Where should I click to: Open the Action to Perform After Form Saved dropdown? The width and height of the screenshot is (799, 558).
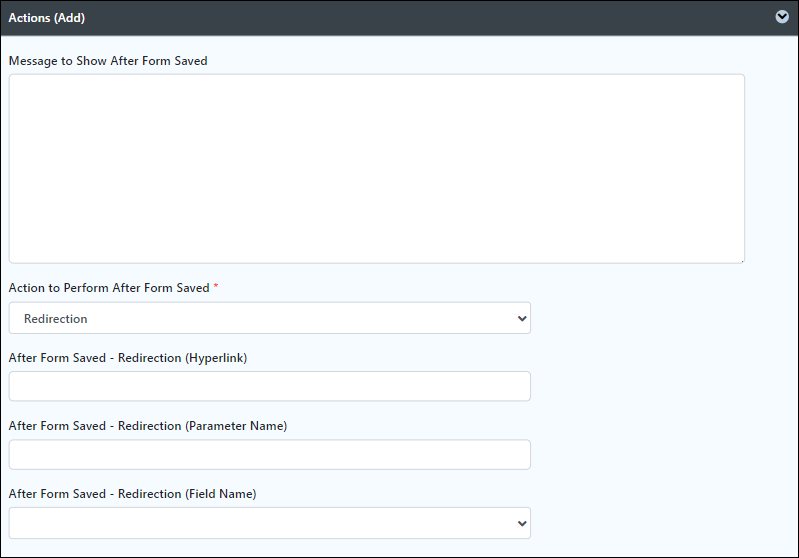(270, 318)
